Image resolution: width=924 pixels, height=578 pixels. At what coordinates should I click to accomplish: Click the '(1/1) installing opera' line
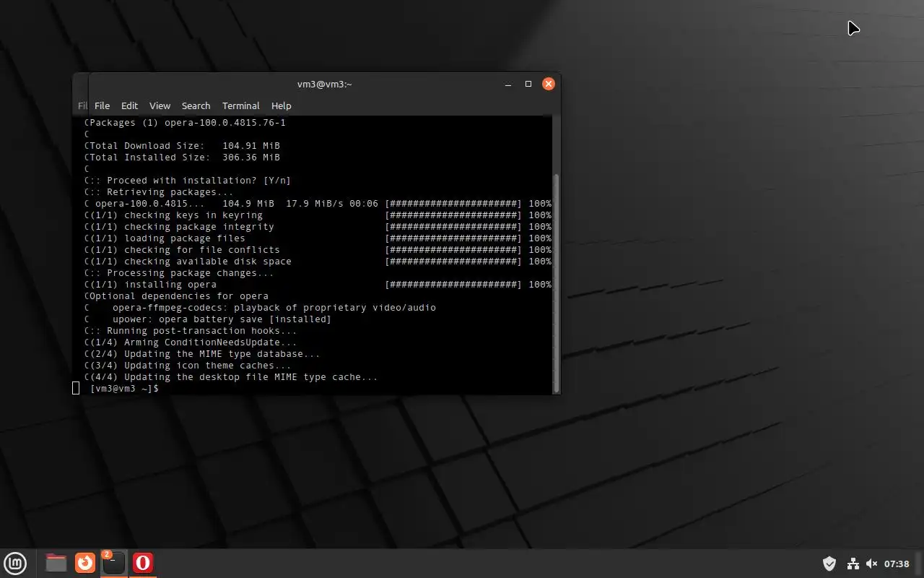pyautogui.click(x=321, y=285)
